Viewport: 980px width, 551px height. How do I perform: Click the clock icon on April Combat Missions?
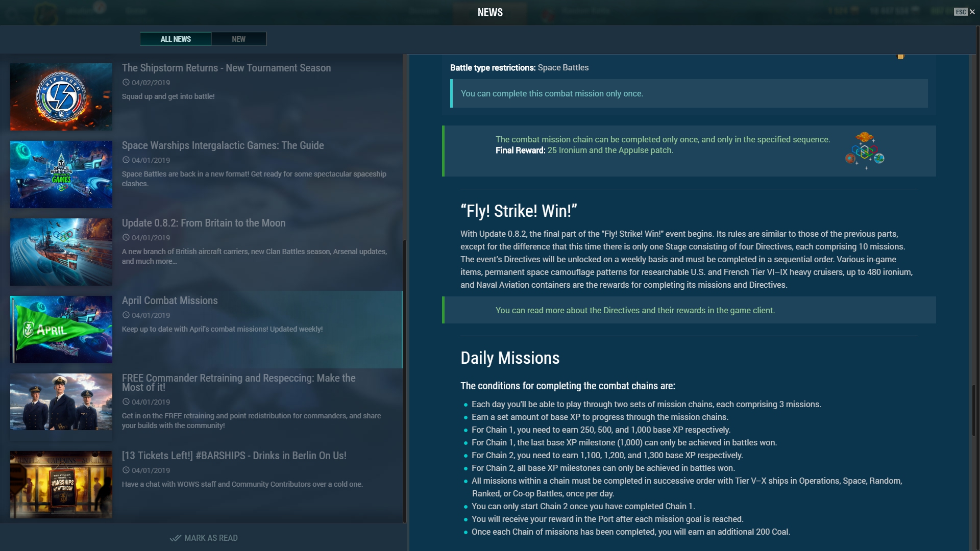126,315
